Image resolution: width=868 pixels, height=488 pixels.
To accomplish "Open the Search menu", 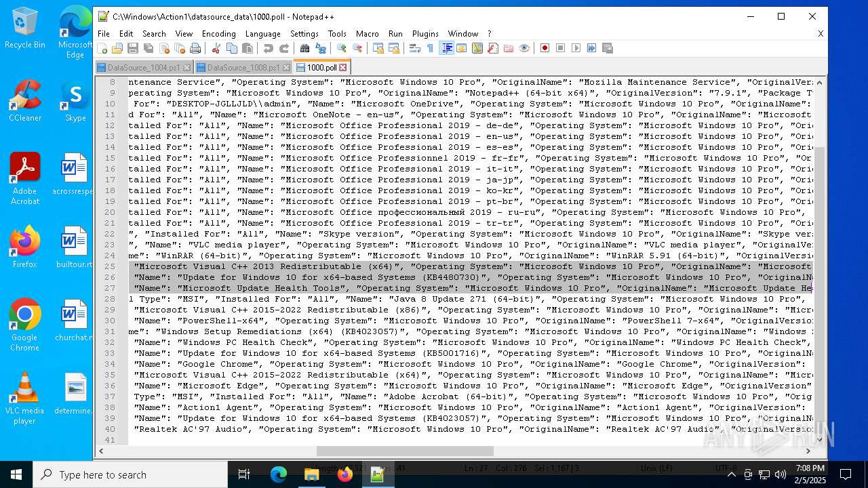I will point(154,33).
